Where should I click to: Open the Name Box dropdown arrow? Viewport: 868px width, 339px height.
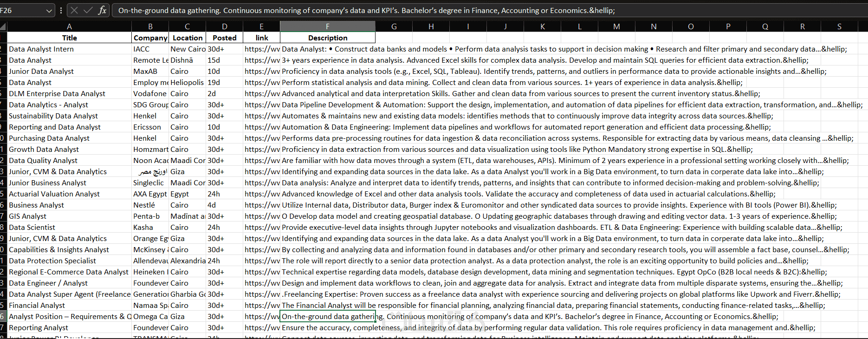(49, 10)
